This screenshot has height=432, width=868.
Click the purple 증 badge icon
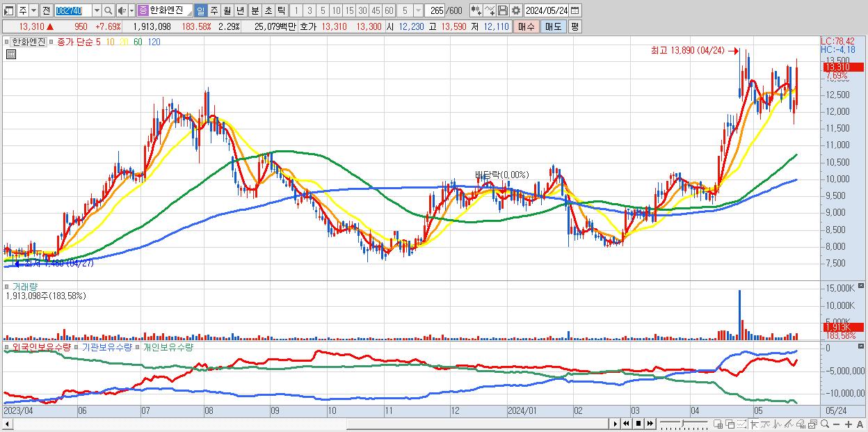coord(143,10)
